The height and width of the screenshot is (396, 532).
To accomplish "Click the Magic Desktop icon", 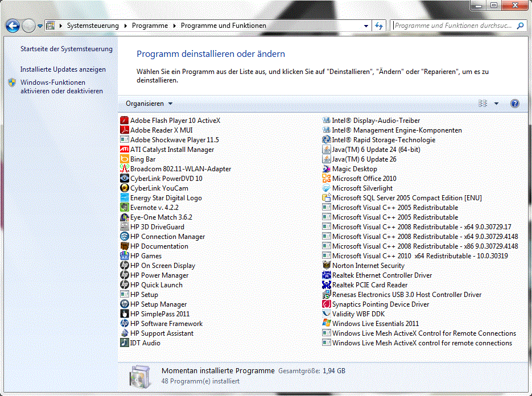I will (327, 168).
